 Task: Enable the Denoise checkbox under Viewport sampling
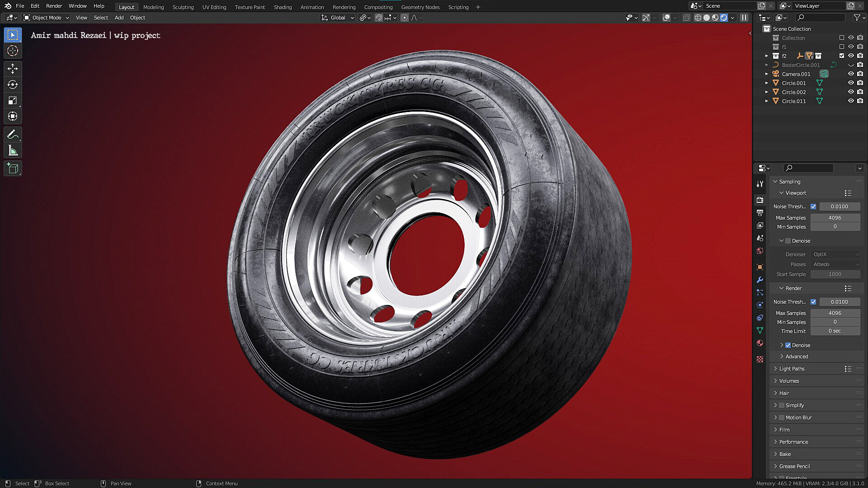(x=787, y=241)
